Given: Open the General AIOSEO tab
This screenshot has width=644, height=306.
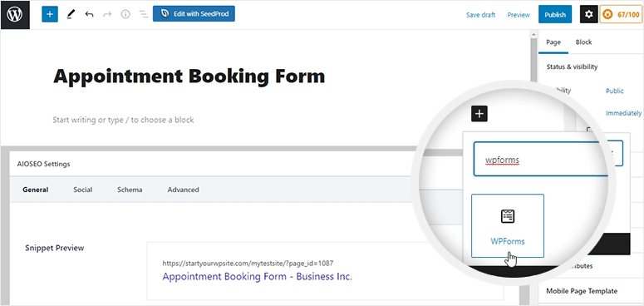Looking at the screenshot, I should click(36, 190).
